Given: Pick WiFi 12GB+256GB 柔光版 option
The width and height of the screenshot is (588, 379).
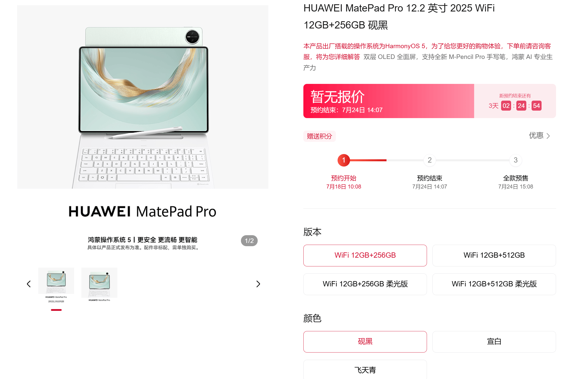Looking at the screenshot, I should pos(365,284).
